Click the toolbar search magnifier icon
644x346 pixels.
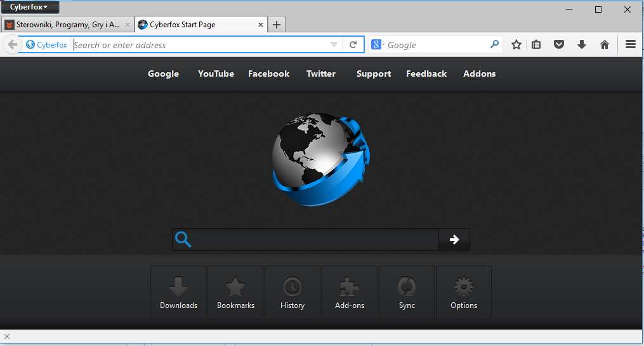494,44
